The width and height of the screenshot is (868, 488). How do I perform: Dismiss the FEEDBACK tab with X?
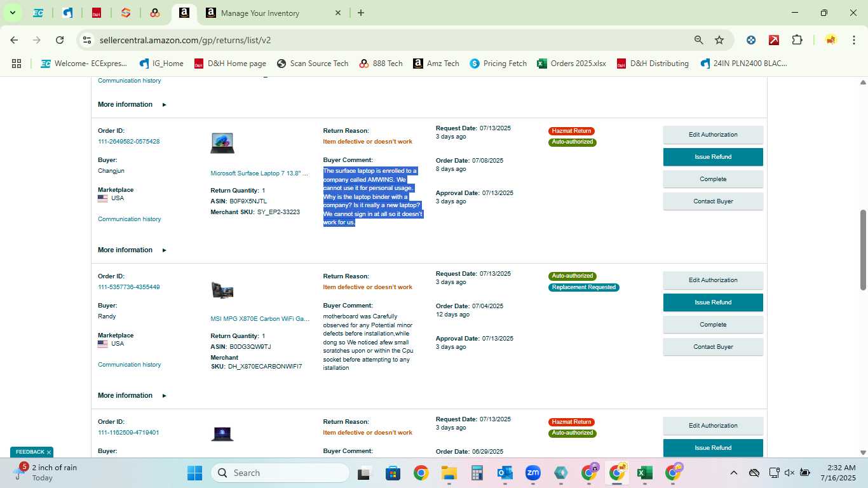coord(49,452)
